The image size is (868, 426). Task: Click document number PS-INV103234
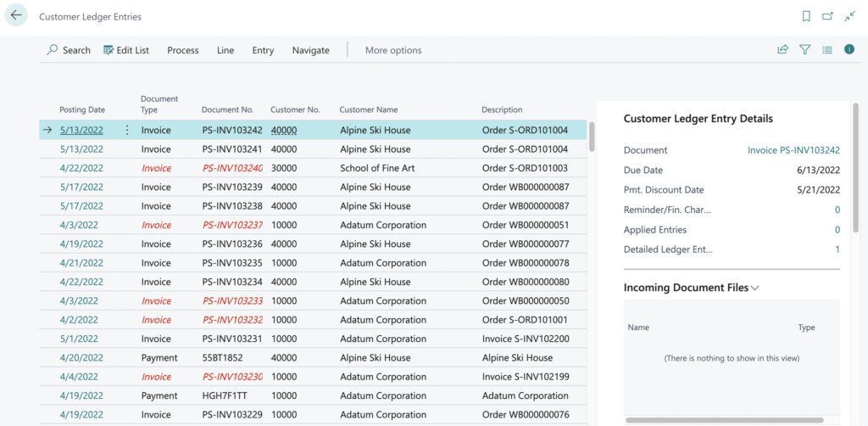click(232, 282)
